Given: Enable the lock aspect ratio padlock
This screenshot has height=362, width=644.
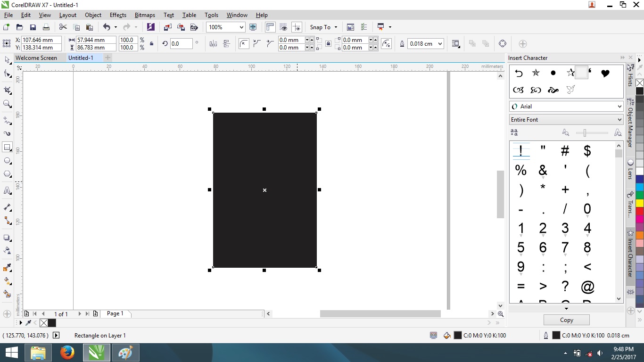Looking at the screenshot, I should 151,43.
